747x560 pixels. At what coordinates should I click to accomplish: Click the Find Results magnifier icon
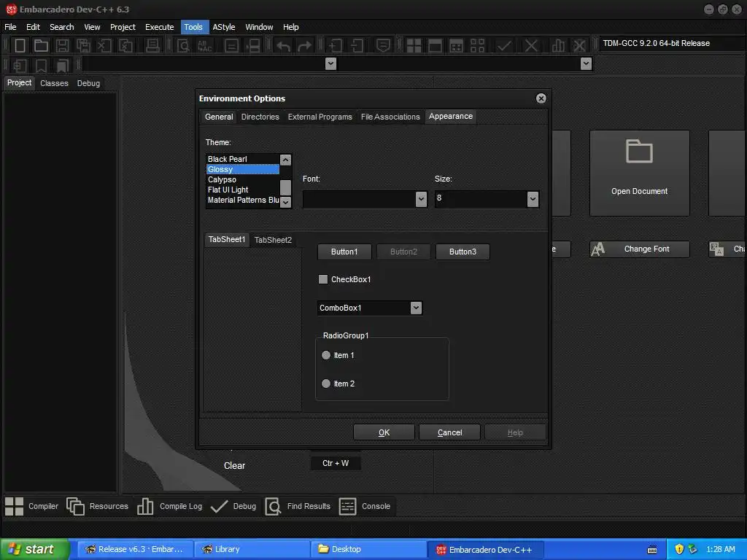pos(273,506)
